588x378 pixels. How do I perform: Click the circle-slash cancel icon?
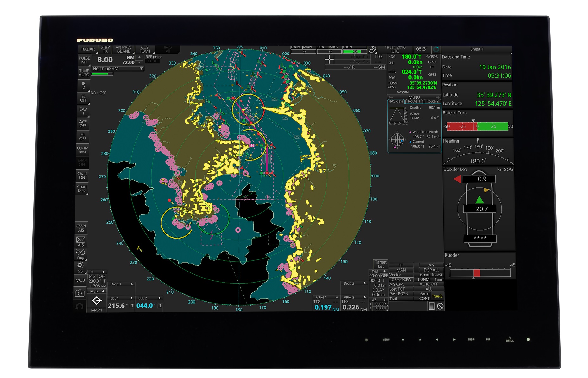(x=440, y=306)
